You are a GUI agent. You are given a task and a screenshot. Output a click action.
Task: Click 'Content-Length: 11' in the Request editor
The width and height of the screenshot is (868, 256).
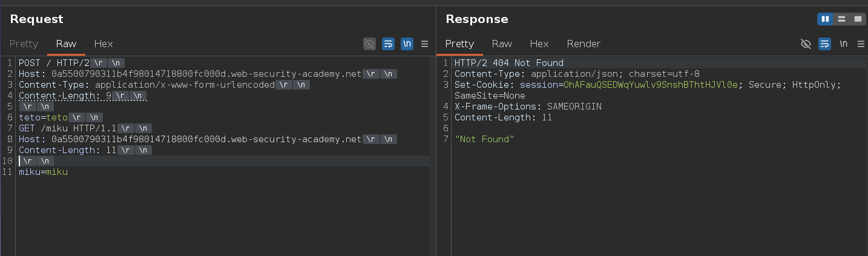67,150
